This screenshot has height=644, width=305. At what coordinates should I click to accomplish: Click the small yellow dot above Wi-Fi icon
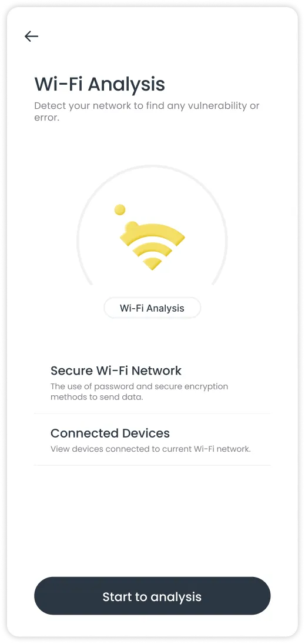click(x=120, y=210)
